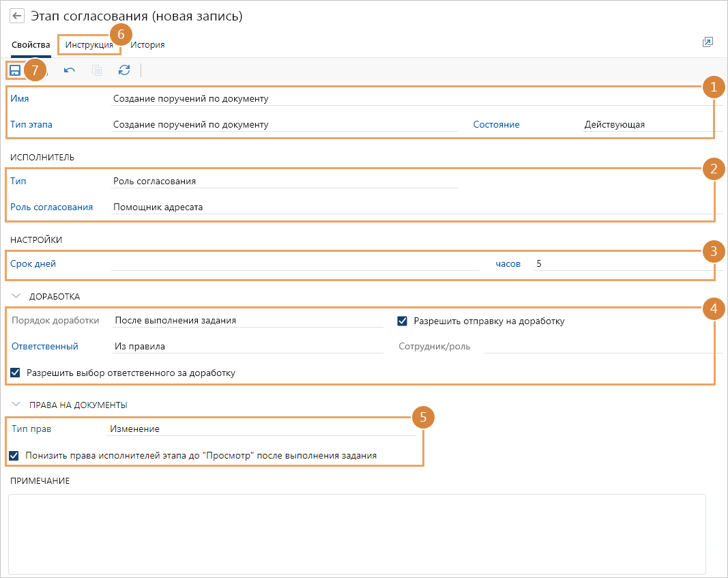Collapse the ДОРАБОТКА section
This screenshot has width=728, height=578.
(x=17, y=297)
